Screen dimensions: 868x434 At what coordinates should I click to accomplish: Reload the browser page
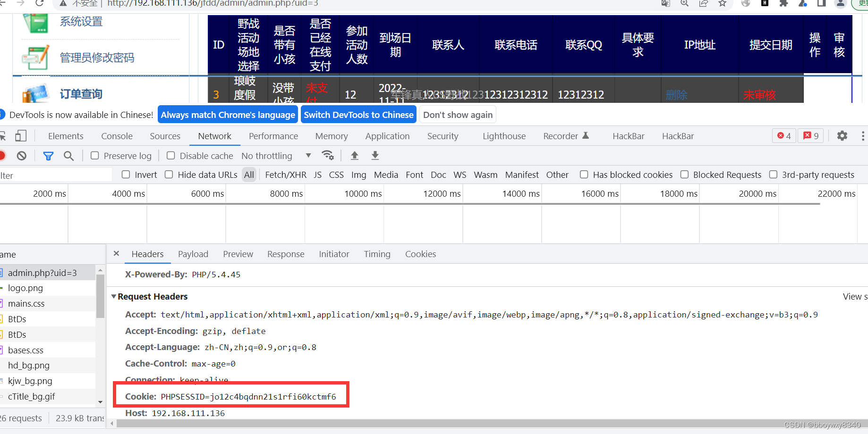40,3
